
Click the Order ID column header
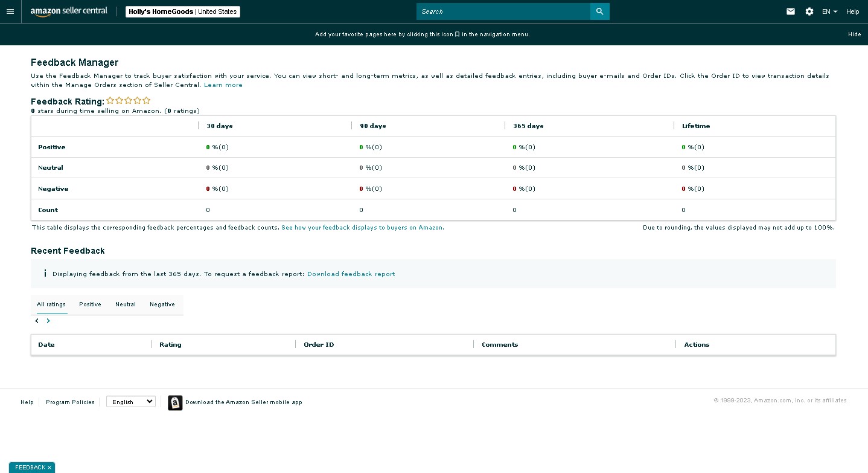(319, 345)
